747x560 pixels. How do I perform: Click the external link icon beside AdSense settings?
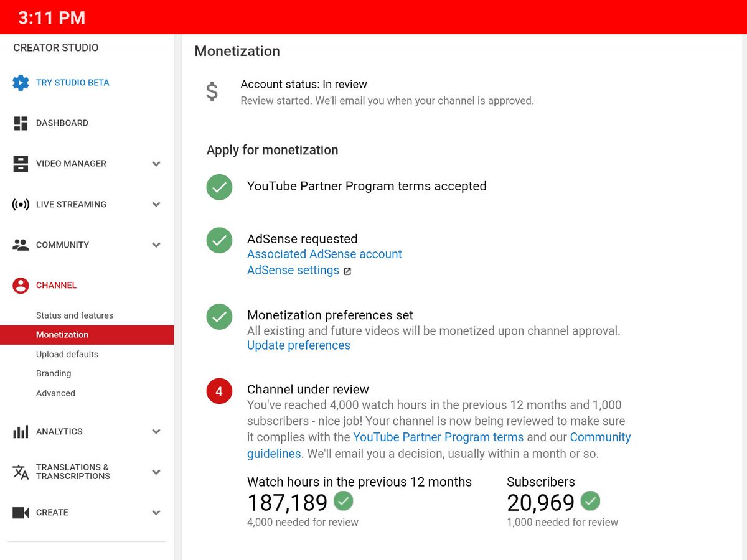tap(347, 271)
